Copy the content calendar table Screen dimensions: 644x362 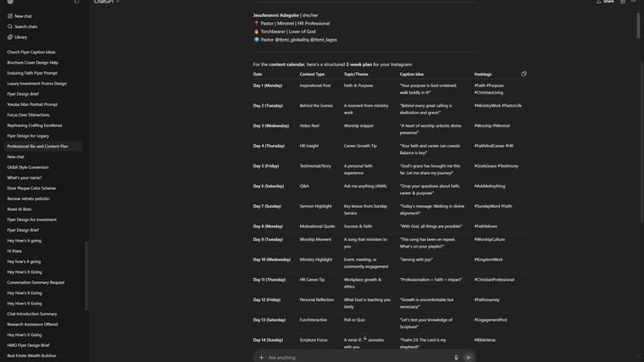(x=524, y=74)
